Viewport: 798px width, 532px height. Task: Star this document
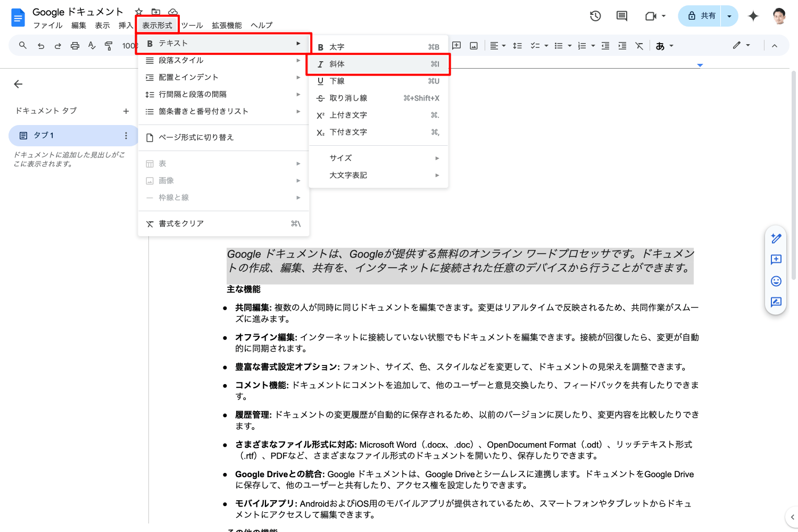(x=139, y=12)
